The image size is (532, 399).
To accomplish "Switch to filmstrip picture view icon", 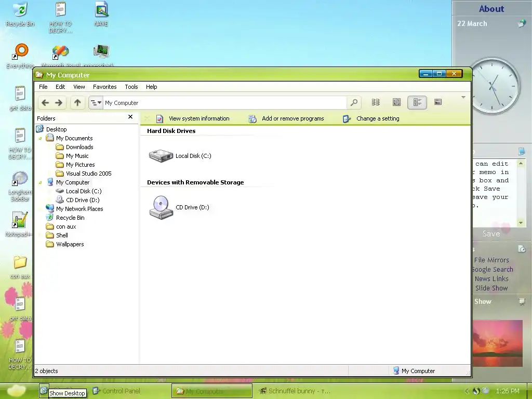I will tap(438, 102).
